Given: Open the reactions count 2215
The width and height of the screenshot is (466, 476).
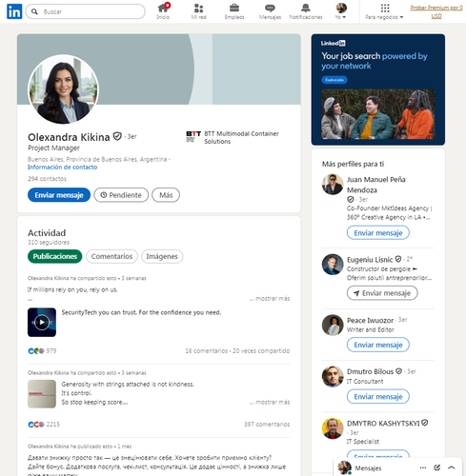Looking at the screenshot, I should pyautogui.click(x=44, y=425).
